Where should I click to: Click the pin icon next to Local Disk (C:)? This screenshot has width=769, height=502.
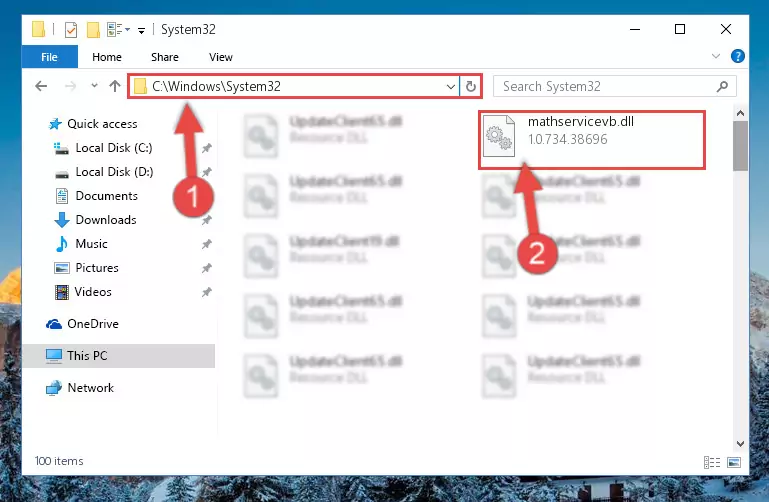point(206,148)
